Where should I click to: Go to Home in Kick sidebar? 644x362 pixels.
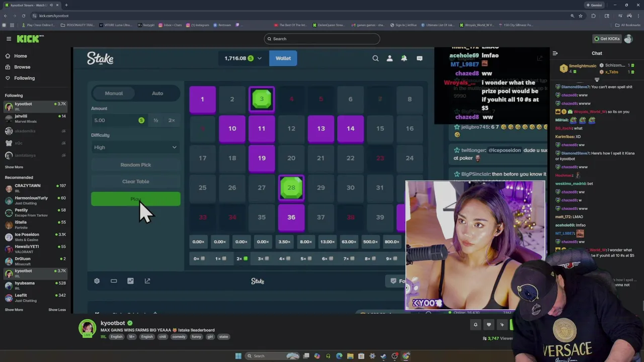click(21, 56)
